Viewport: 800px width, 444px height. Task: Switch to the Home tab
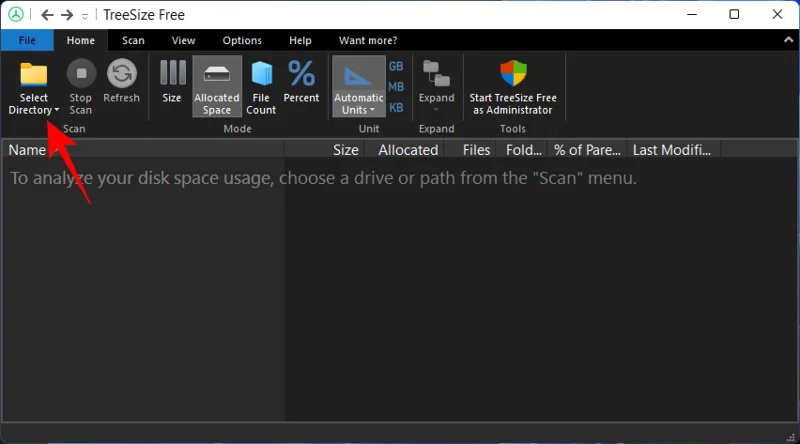pyautogui.click(x=81, y=40)
